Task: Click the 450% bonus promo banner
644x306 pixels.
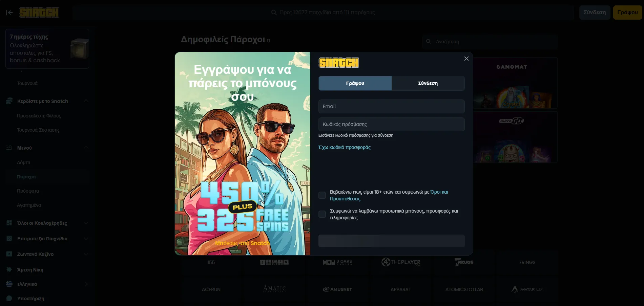Action: [243, 154]
